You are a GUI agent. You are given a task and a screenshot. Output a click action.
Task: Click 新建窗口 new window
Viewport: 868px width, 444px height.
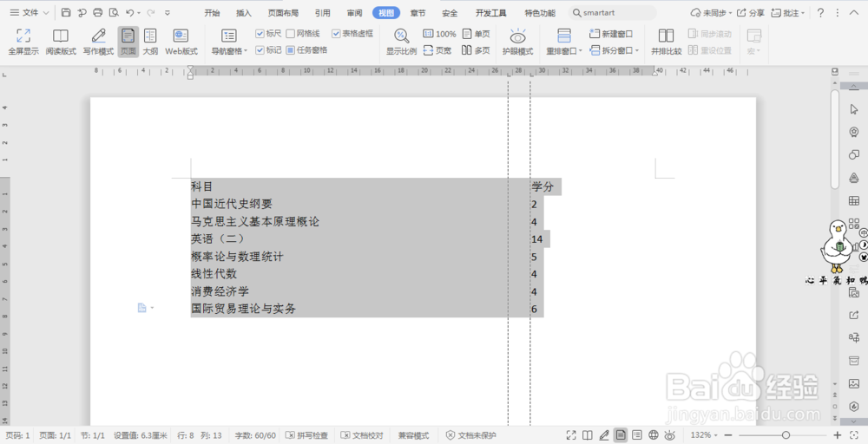click(x=611, y=34)
